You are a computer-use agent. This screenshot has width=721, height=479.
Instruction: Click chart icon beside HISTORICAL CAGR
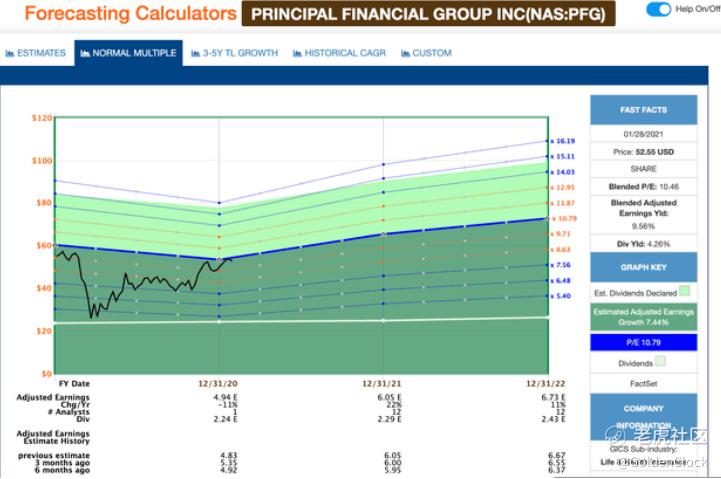click(298, 53)
